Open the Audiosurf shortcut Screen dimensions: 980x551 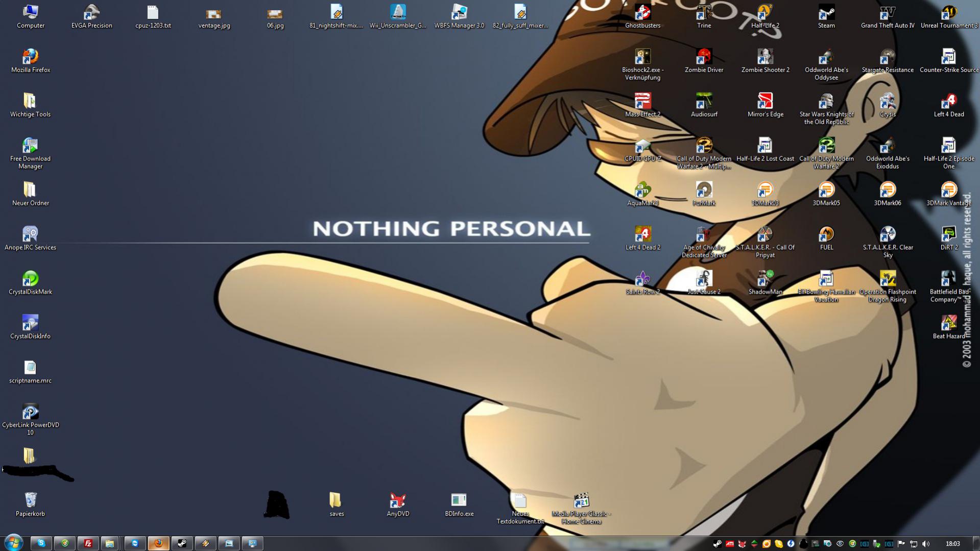(704, 105)
